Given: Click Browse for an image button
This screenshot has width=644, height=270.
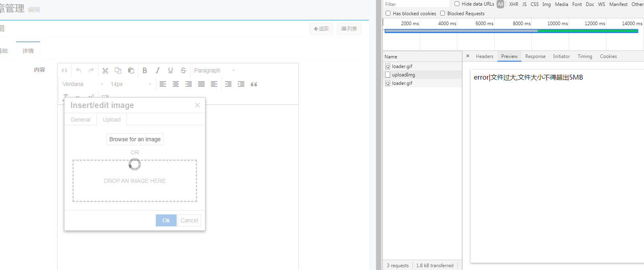Looking at the screenshot, I should pyautogui.click(x=135, y=139).
